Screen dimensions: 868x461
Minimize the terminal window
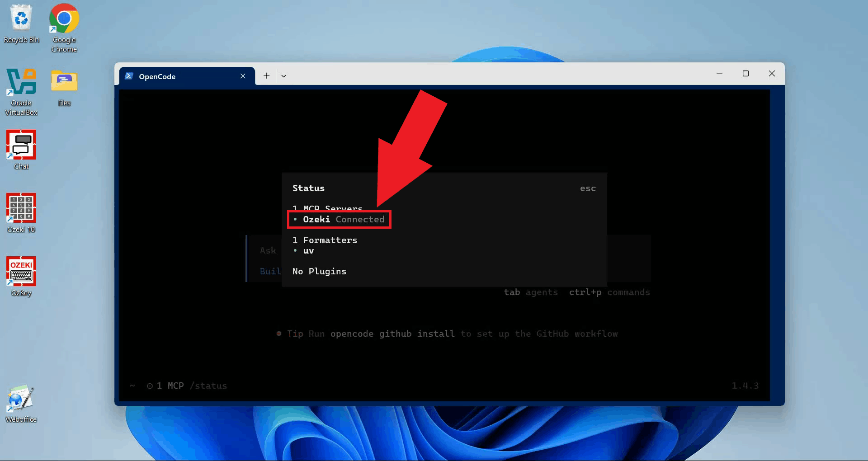720,74
